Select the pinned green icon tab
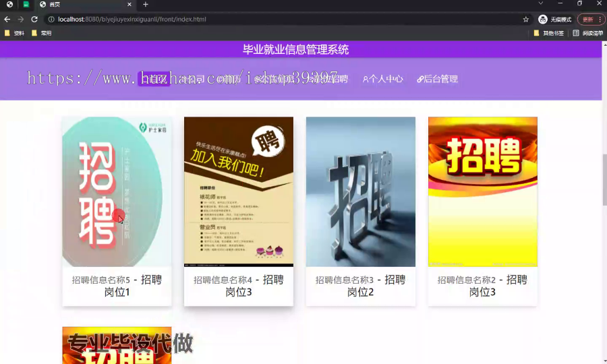This screenshot has height=364, width=607. [26, 5]
